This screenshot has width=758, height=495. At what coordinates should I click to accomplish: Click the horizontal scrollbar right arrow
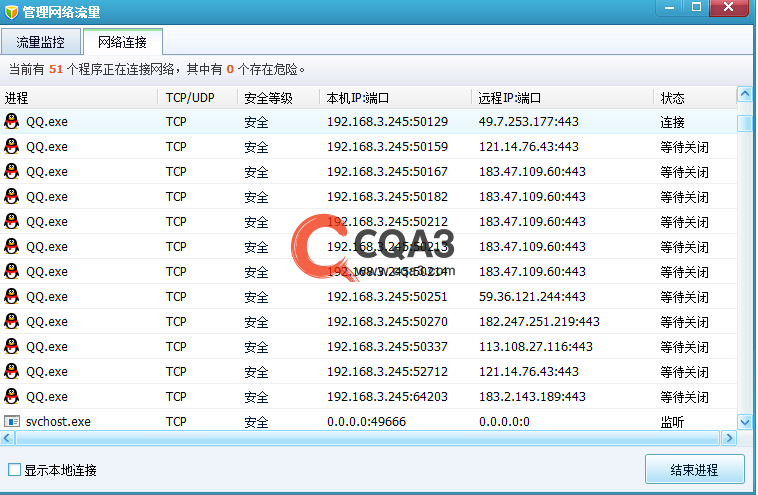(x=729, y=438)
